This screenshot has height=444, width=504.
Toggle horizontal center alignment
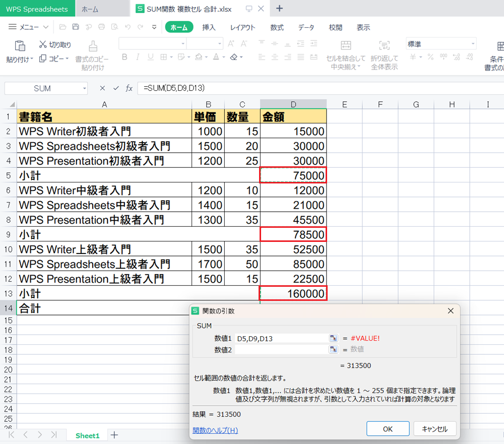(x=275, y=57)
